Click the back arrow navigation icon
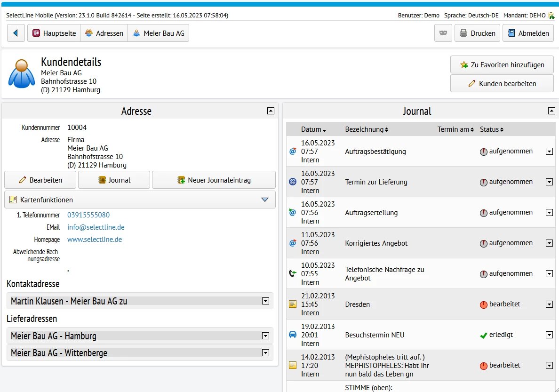This screenshot has width=559, height=392. 16,33
